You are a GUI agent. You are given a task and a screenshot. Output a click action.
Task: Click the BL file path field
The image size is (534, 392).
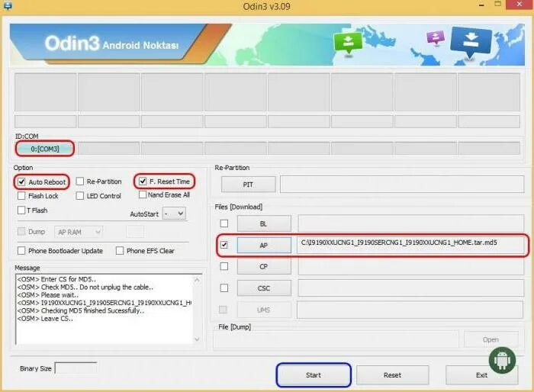point(410,223)
